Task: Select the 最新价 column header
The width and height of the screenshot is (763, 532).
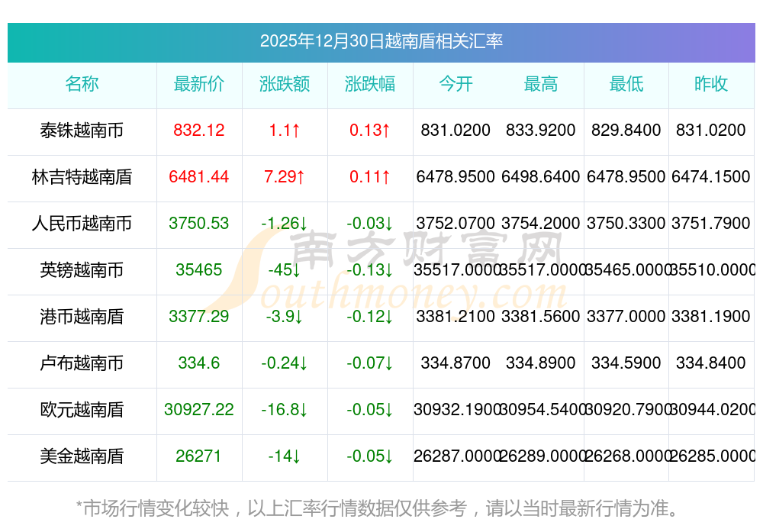Action: (199, 84)
